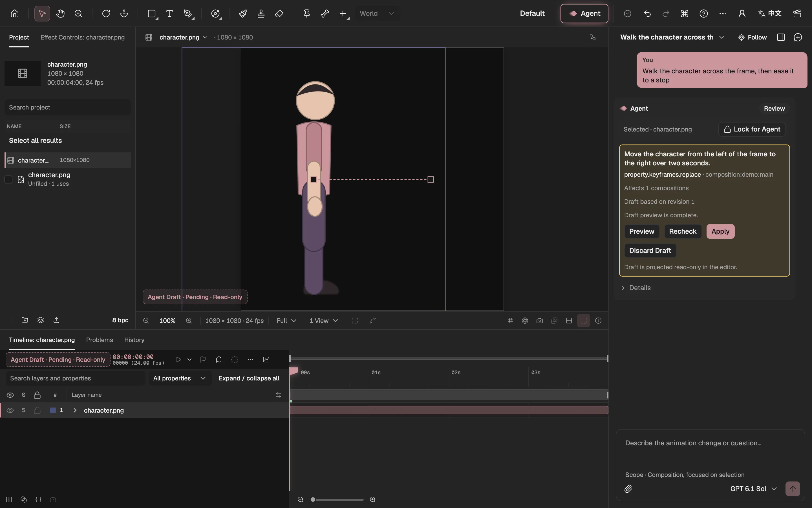Select the Brush tool
812x508 pixels.
[243, 14]
